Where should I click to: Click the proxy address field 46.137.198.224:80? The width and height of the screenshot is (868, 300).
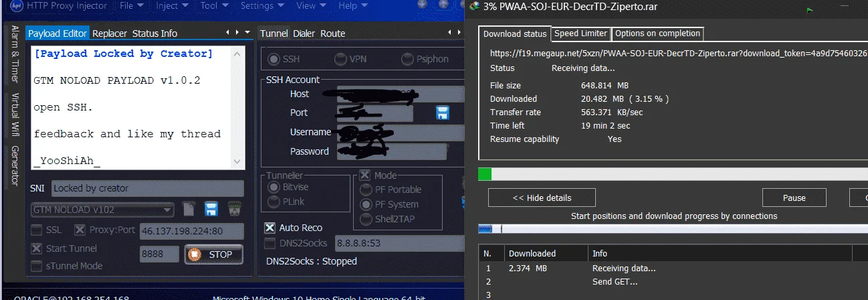(191, 230)
